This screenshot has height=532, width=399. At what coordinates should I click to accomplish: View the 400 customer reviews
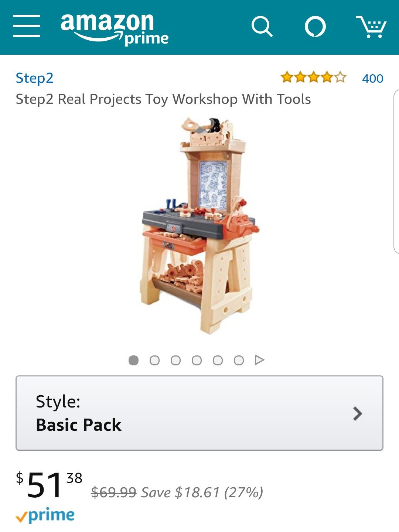(372, 78)
